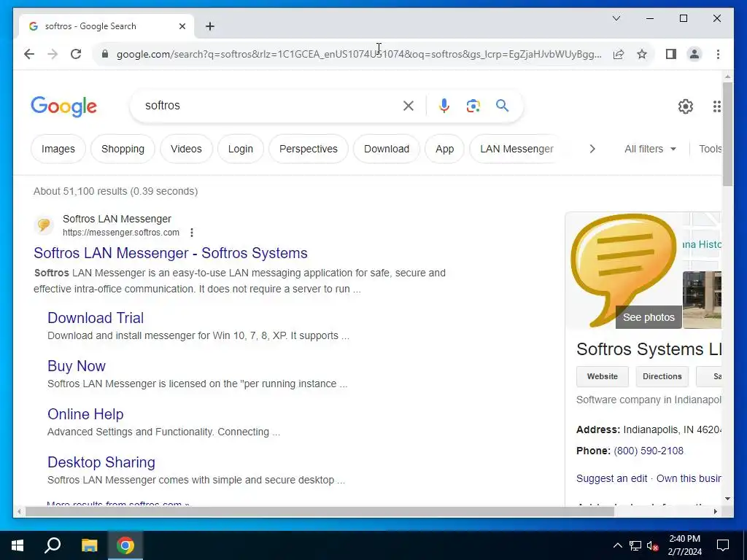Filter results by Shopping
Image resolution: width=747 pixels, height=560 pixels.
[123, 149]
